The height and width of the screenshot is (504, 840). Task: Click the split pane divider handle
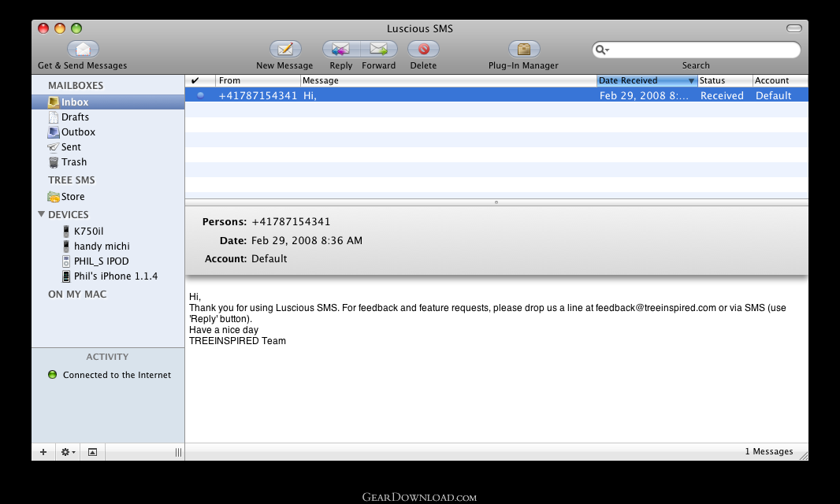496,202
